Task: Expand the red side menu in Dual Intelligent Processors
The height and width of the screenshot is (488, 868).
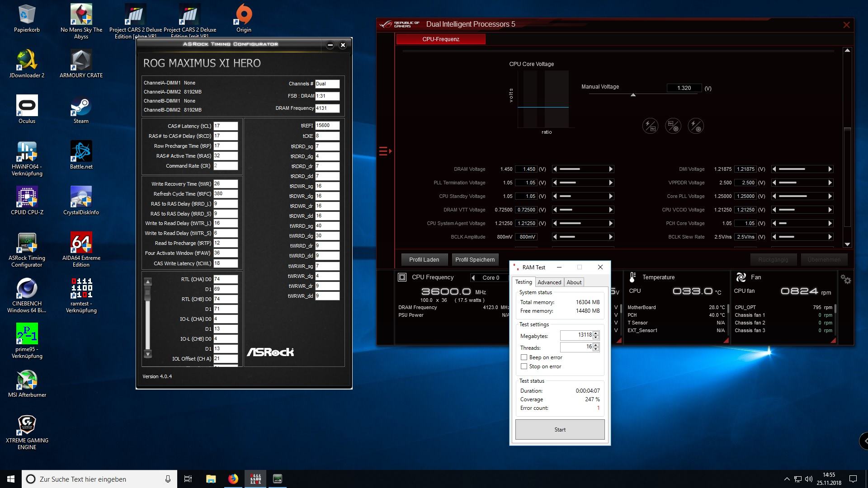Action: [x=385, y=151]
